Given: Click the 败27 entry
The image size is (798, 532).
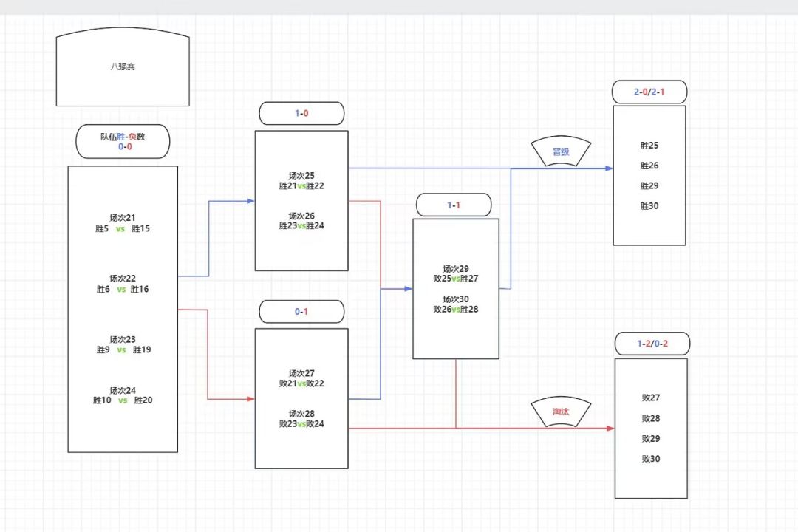Looking at the screenshot, I should coord(651,398).
